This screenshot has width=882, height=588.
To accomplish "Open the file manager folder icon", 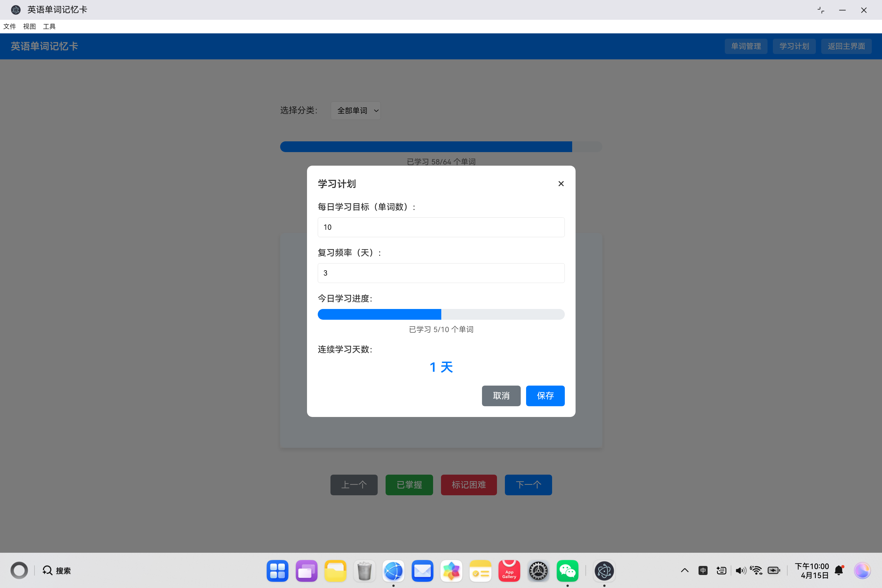I will click(x=336, y=570).
